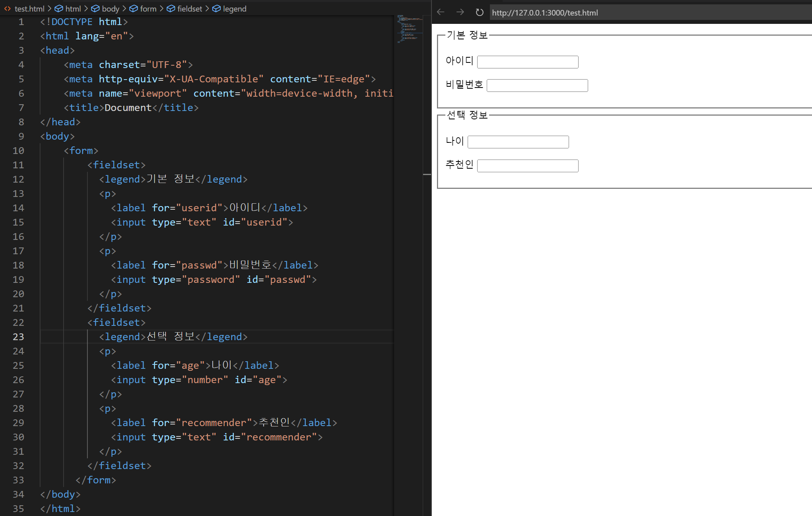This screenshot has width=812, height=516.
Task: Click the 아이디 label in the preview
Action: (459, 61)
